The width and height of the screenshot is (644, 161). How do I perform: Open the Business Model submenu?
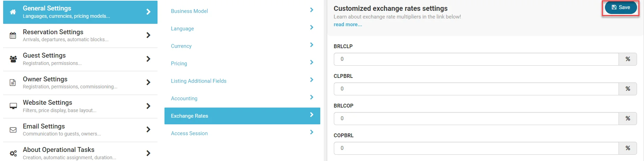click(189, 11)
